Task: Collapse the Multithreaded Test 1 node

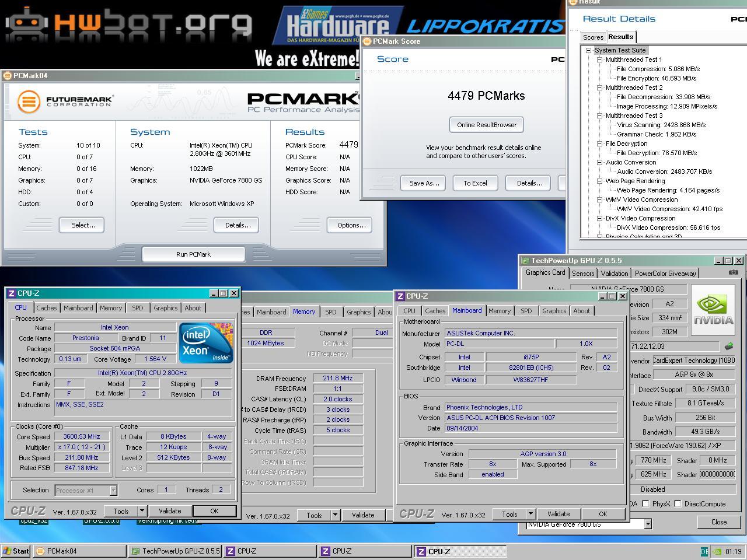Action: (x=599, y=60)
